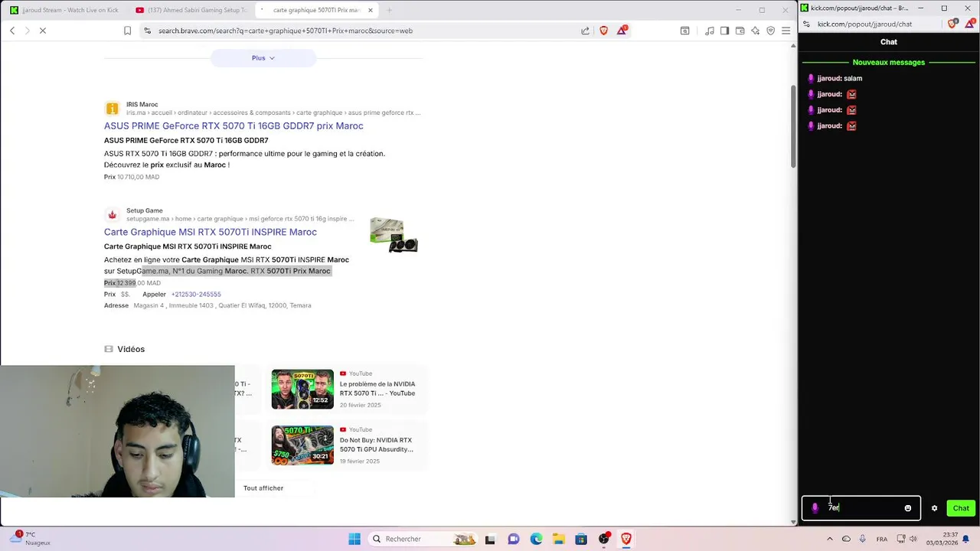980x551 pixels.
Task: Open site settings icon in Kick chat window
Action: (x=808, y=24)
